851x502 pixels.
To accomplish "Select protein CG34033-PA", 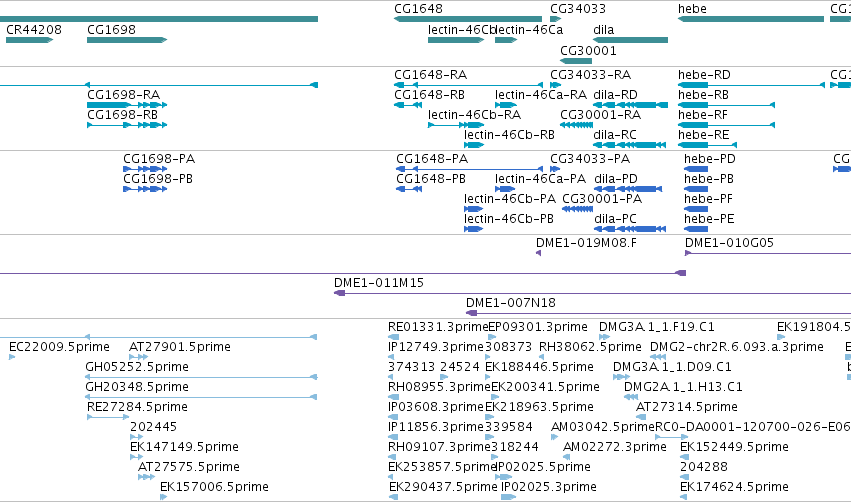I will [555, 169].
